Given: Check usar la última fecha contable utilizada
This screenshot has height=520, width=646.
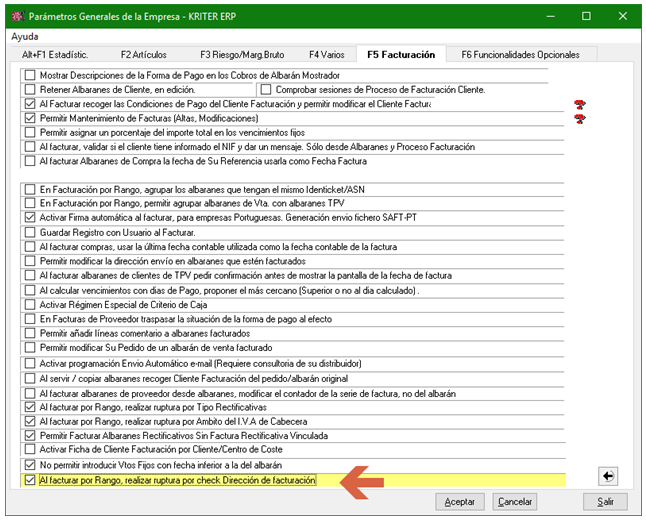Looking at the screenshot, I should 30,247.
